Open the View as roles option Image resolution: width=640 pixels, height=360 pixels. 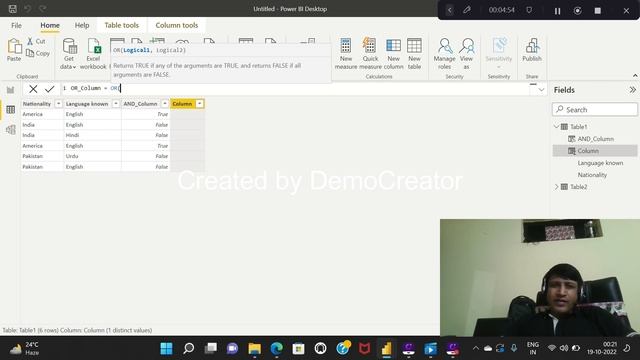pos(466,54)
